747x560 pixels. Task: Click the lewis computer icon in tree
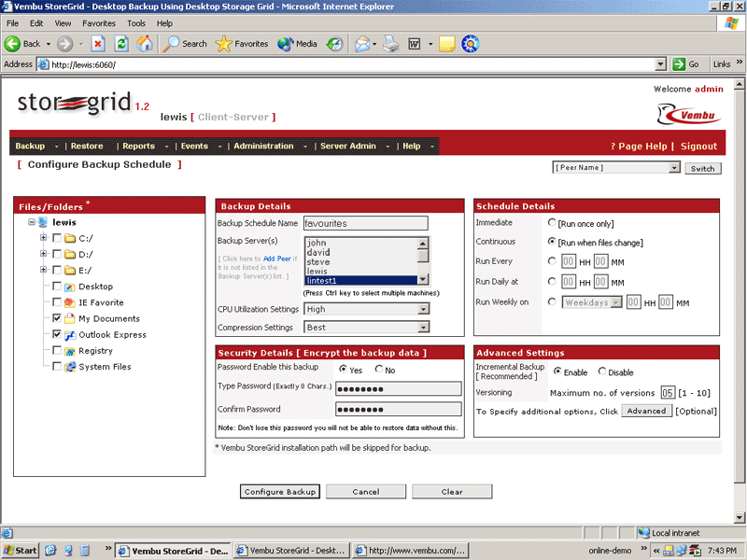(x=43, y=222)
